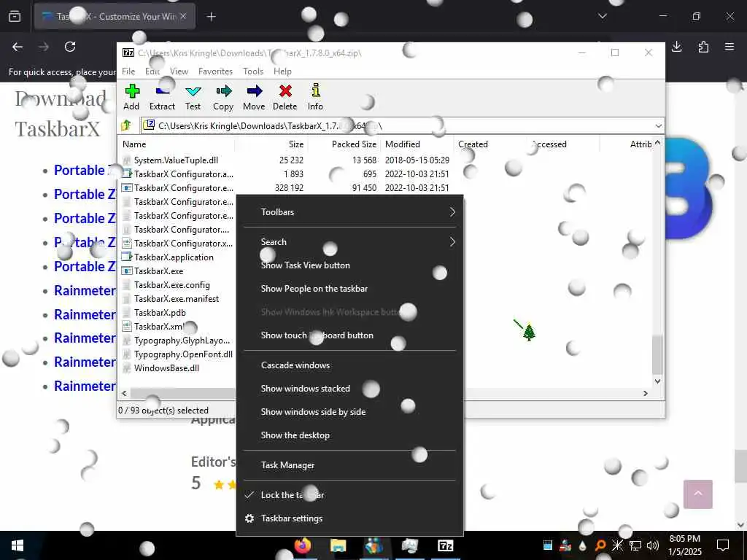Select Cascade windows

(x=349, y=365)
